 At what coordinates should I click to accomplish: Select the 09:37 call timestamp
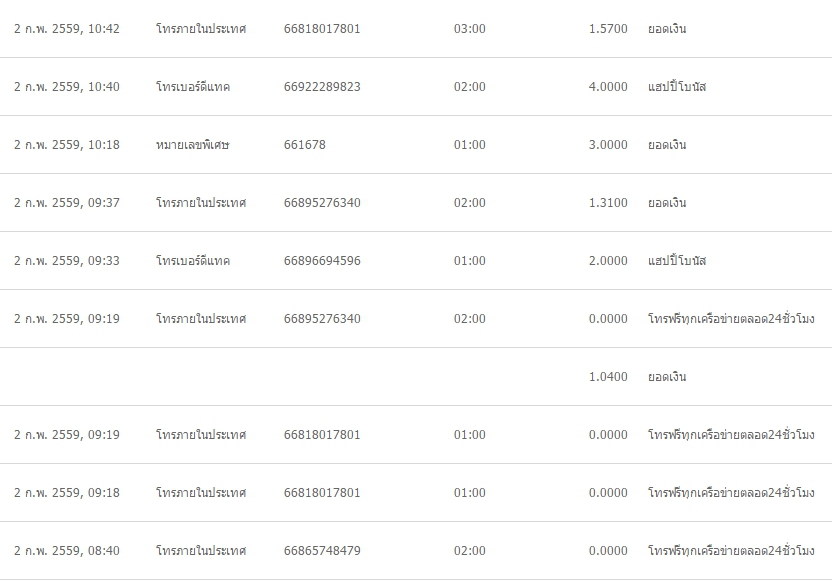click(67, 203)
